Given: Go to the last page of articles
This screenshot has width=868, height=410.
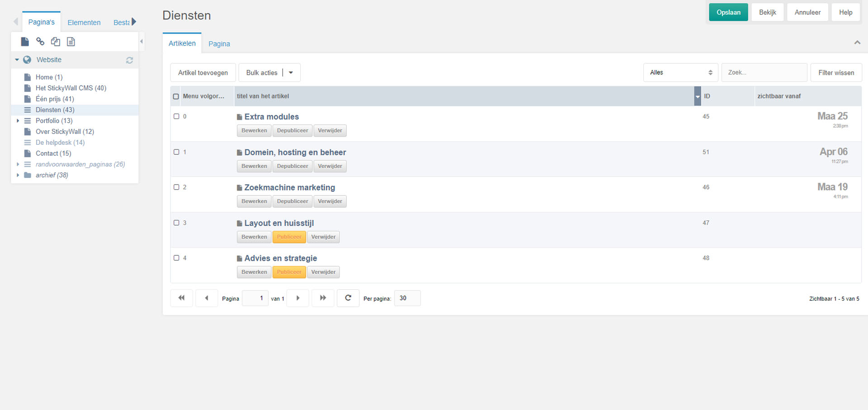Looking at the screenshot, I should (x=323, y=298).
